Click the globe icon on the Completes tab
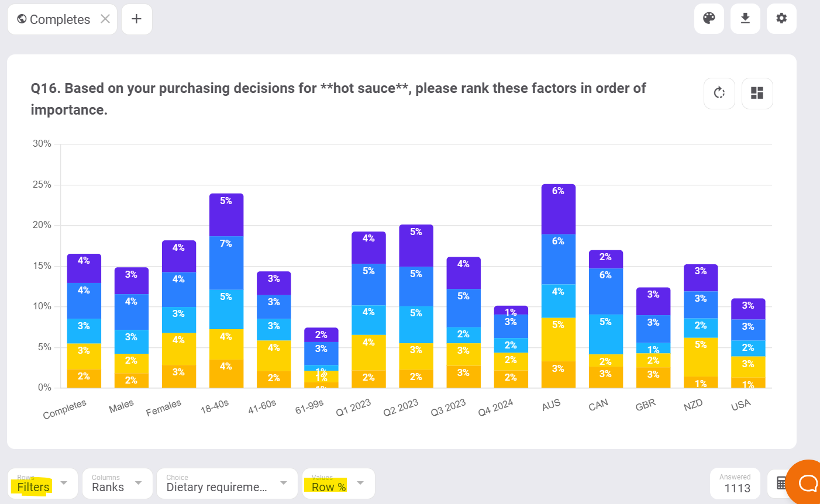Image resolution: width=820 pixels, height=504 pixels. 22,19
